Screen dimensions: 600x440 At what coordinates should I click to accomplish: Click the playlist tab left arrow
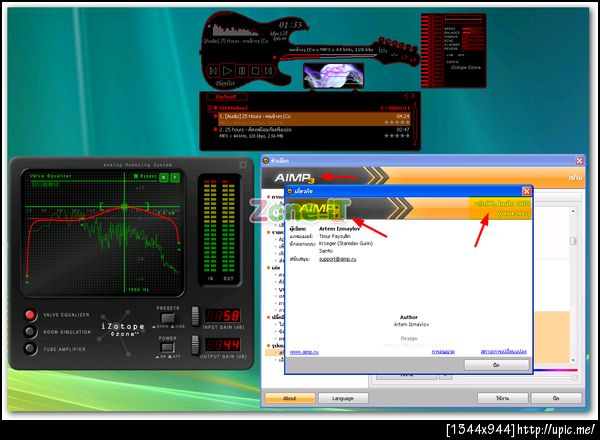pyautogui.click(x=406, y=96)
